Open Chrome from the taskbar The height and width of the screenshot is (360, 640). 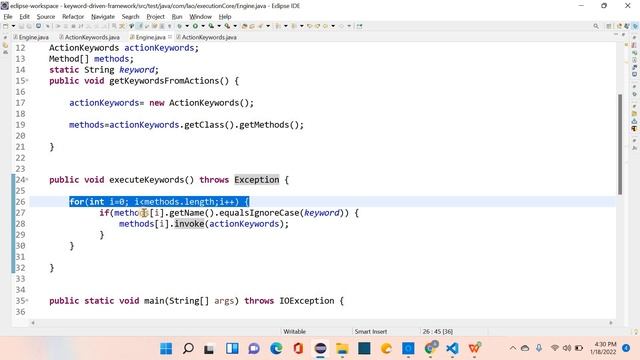[430, 349]
